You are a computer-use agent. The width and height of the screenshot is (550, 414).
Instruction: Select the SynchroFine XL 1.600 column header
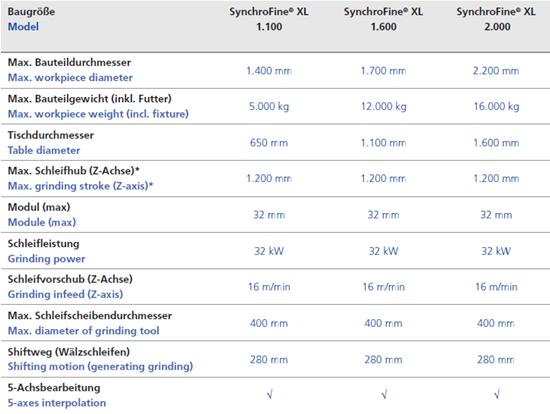point(383,19)
